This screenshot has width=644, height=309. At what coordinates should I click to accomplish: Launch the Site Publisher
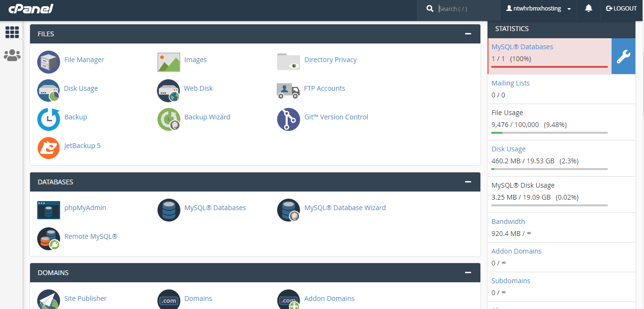pyautogui.click(x=85, y=298)
